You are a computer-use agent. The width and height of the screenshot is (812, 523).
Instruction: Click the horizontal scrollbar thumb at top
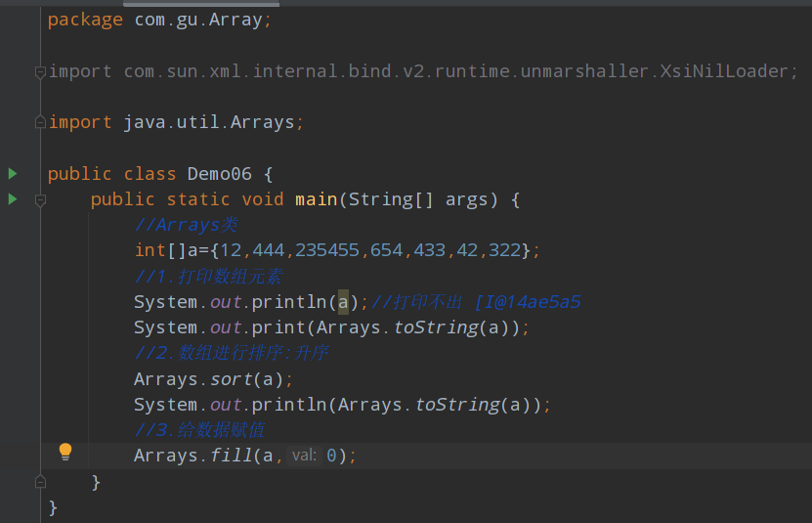point(201,3)
